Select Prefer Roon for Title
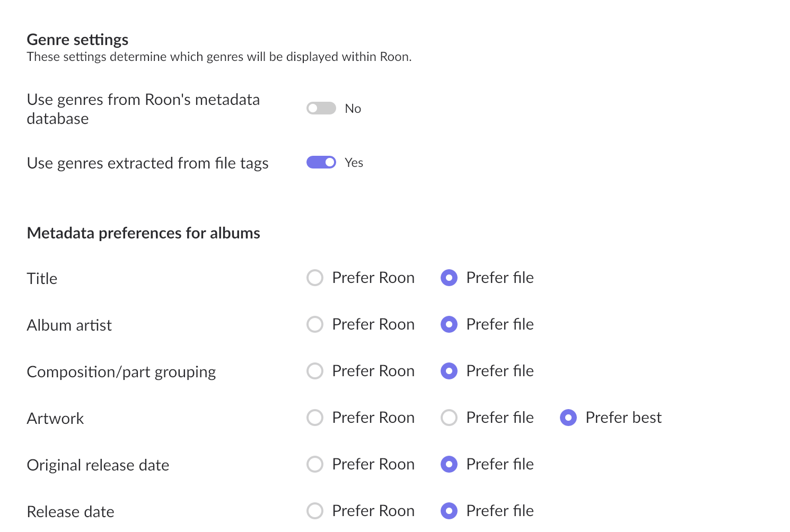The image size is (790, 532). coord(315,278)
